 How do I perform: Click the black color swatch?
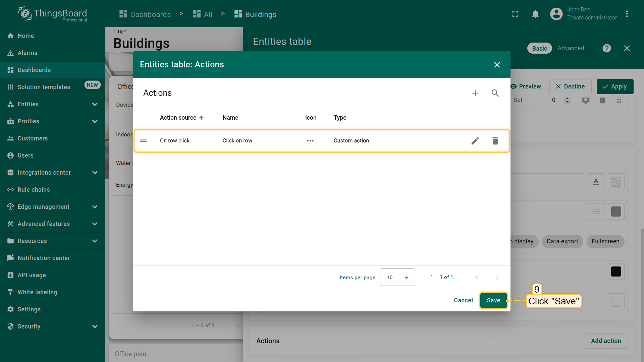pos(616,271)
